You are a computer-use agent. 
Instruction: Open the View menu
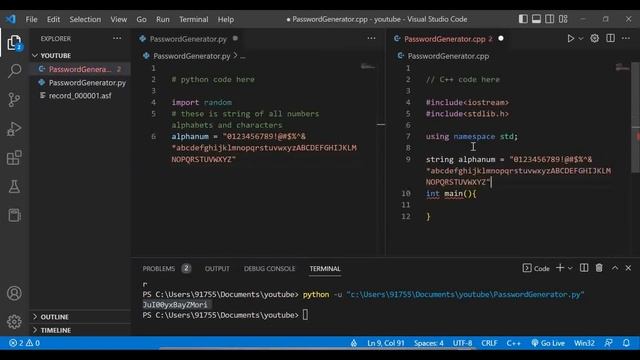point(118,19)
